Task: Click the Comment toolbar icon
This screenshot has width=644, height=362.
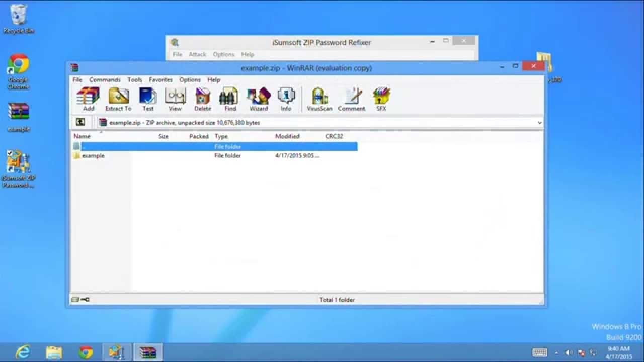Action: pyautogui.click(x=352, y=99)
